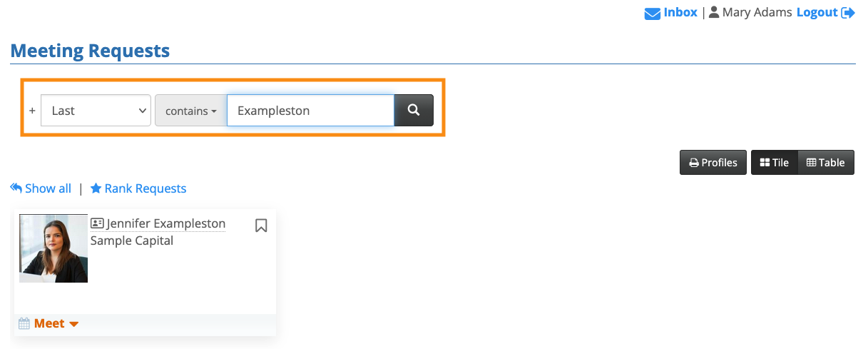
Task: Click the Logout arrow icon
Action: 848,13
